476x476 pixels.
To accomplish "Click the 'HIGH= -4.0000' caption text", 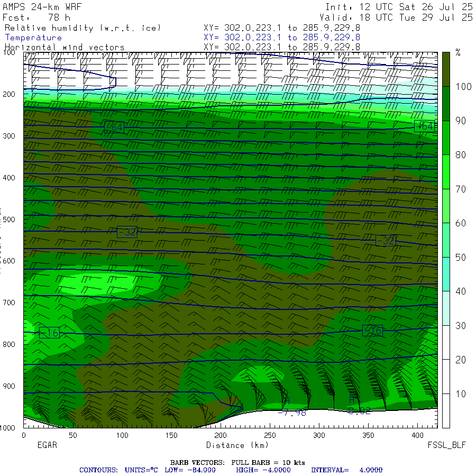I will click(x=263, y=470).
